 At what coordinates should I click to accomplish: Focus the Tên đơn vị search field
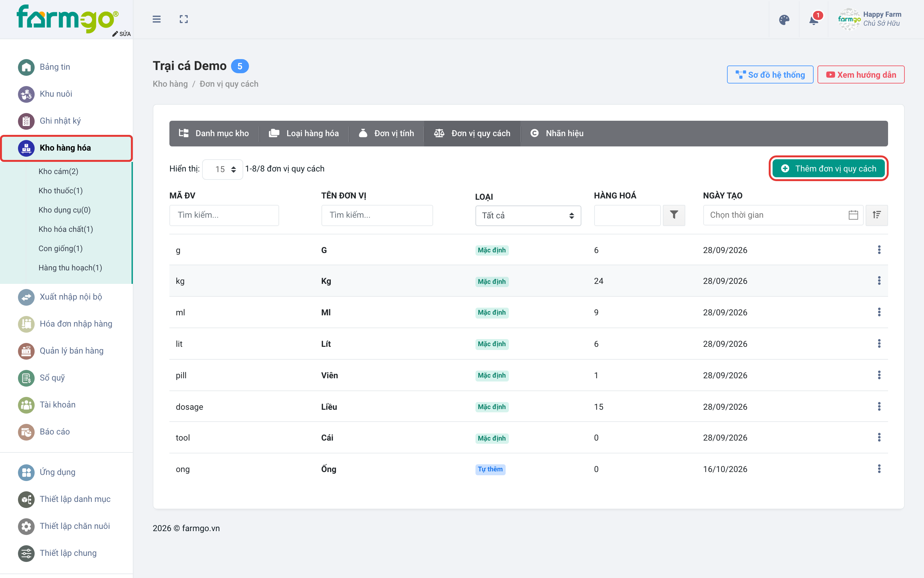coord(377,215)
